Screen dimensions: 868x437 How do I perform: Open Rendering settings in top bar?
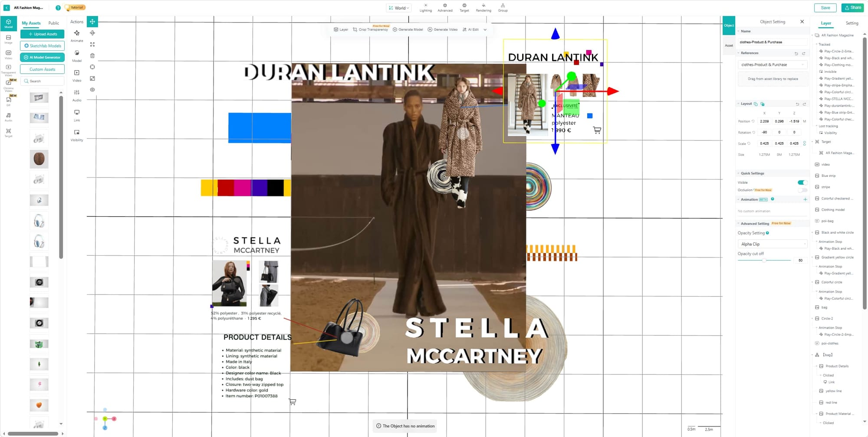pos(483,8)
